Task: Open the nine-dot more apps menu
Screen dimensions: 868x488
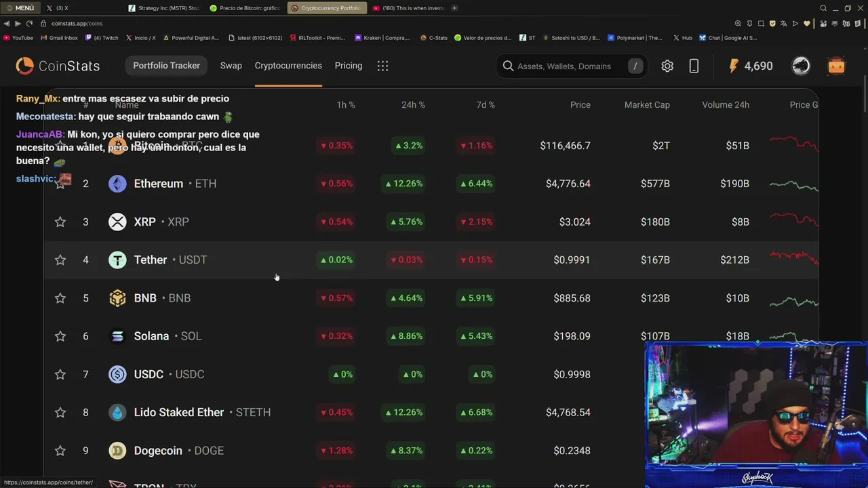Action: (382, 66)
